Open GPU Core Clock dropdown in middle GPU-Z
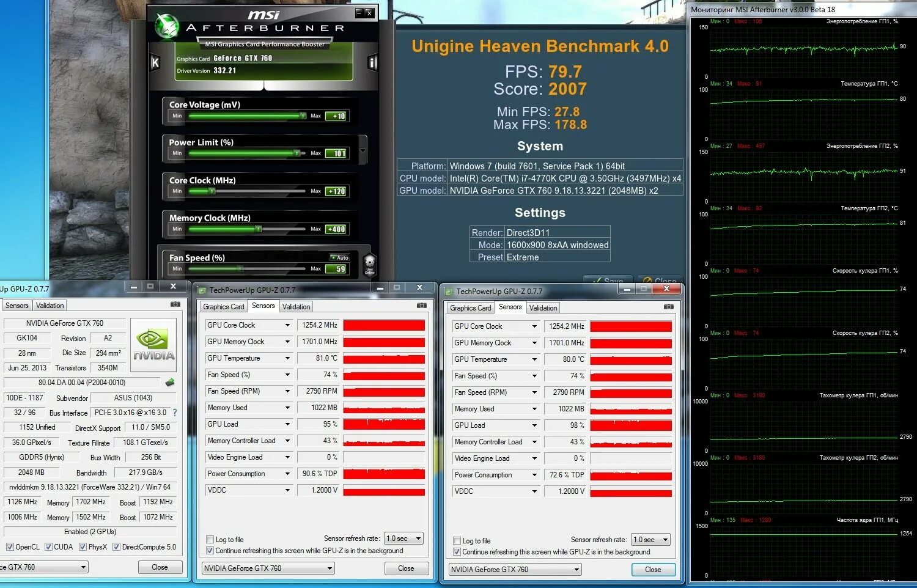This screenshot has width=917, height=588. pyautogui.click(x=287, y=325)
